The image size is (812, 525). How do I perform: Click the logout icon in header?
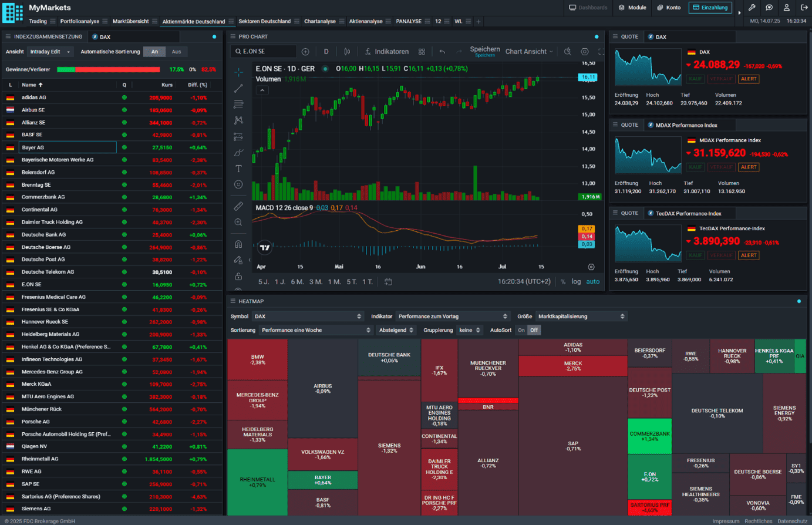804,8
